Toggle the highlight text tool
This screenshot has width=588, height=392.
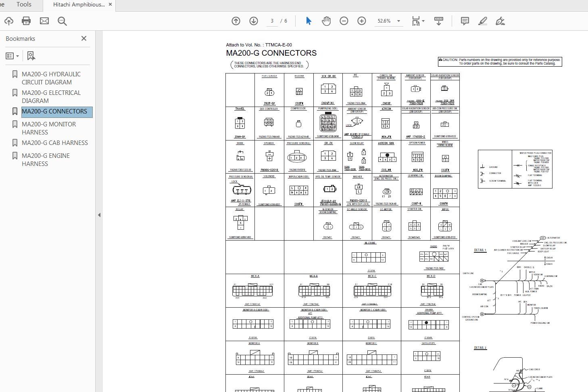pyautogui.click(x=483, y=21)
